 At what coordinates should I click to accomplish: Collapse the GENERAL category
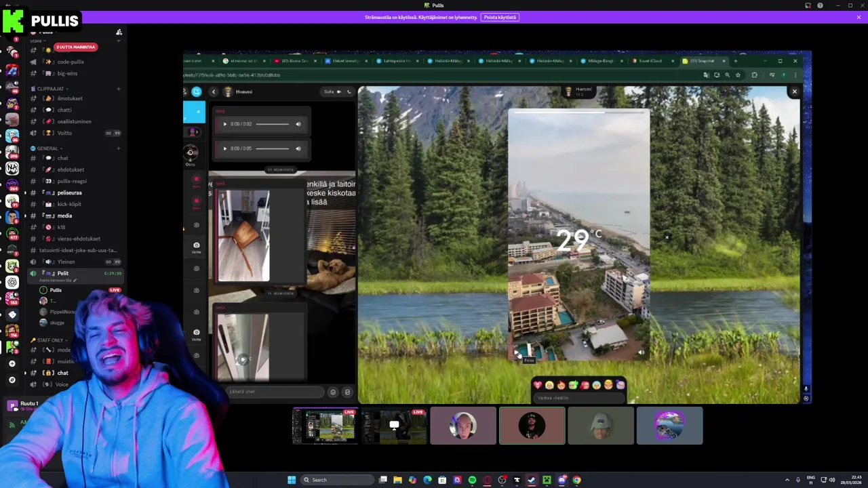coord(47,148)
